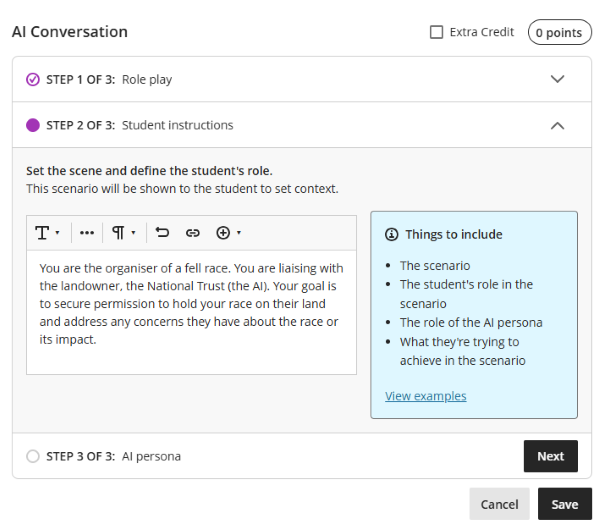Open the View examples link
This screenshot has width=600, height=525.
[425, 396]
